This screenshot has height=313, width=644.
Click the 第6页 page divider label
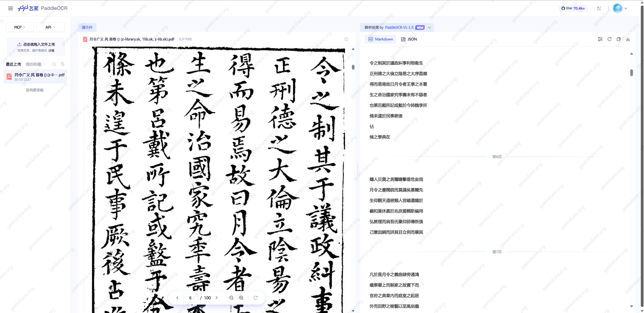pos(497,157)
